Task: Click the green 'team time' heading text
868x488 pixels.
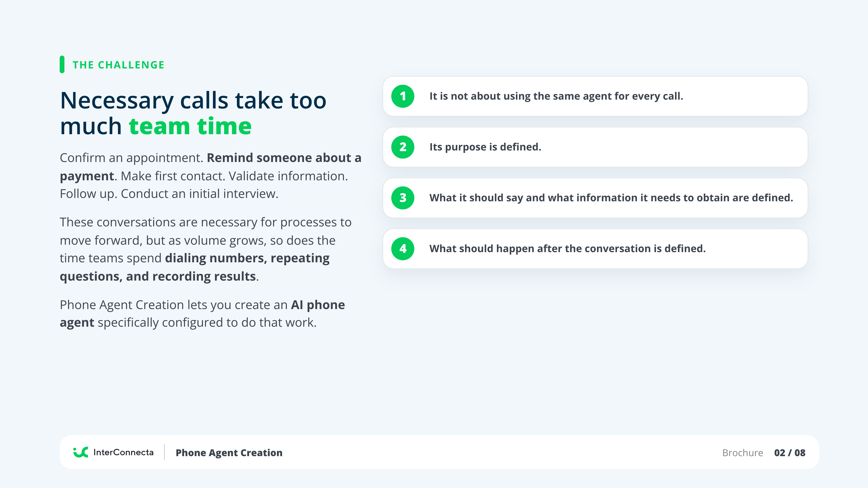Action: 190,126
